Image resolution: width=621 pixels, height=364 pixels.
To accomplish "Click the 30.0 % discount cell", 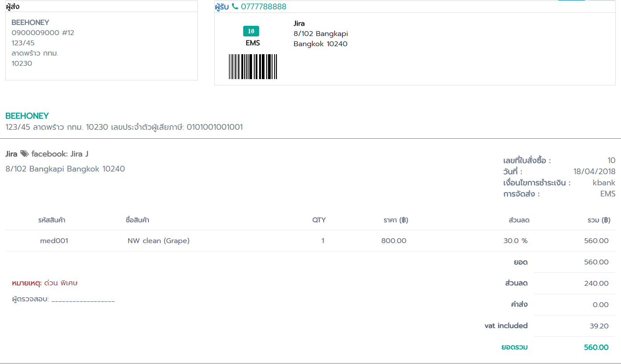I will (x=515, y=241).
